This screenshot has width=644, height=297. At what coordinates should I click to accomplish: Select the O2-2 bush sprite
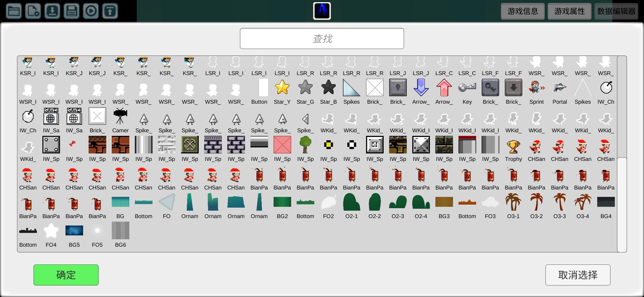pos(375,202)
